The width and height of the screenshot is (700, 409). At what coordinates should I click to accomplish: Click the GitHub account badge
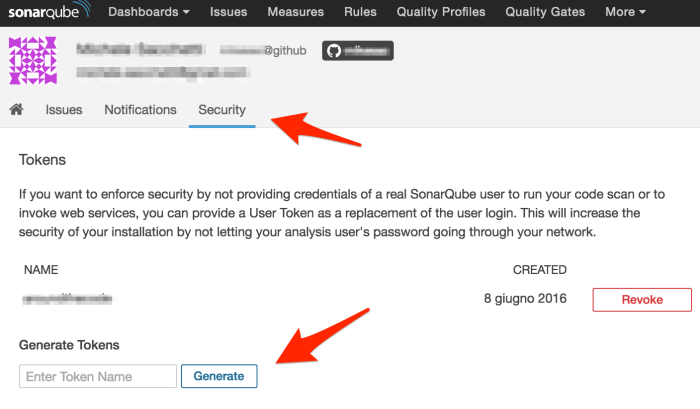[x=358, y=51]
